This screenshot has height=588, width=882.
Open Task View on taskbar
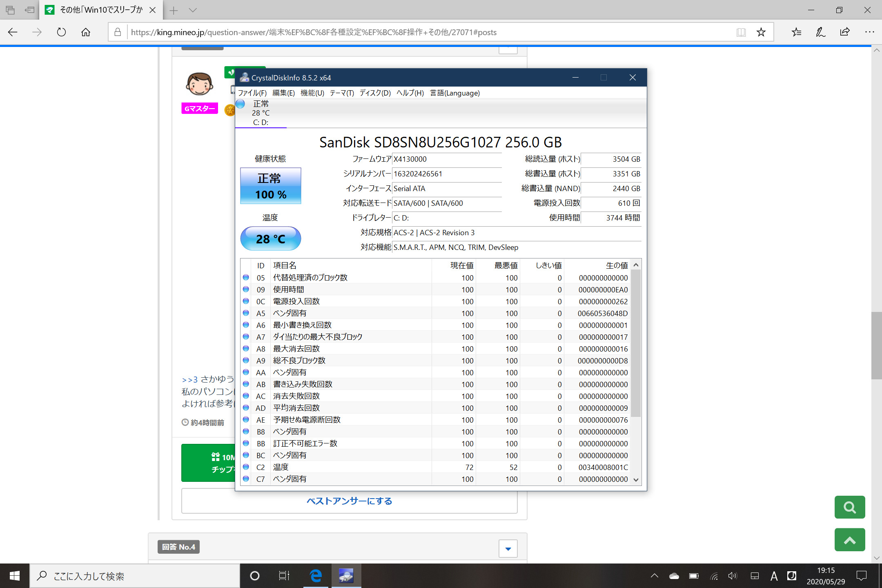coord(284,576)
